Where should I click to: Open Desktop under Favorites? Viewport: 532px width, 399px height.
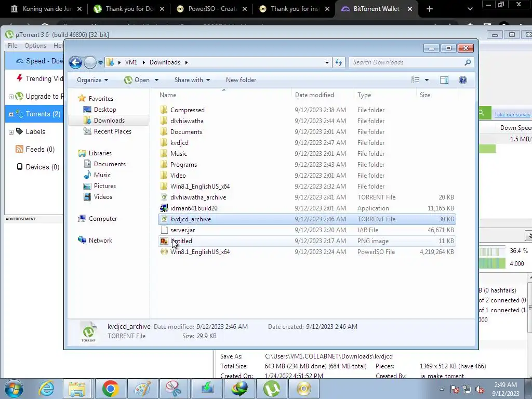pos(105,110)
